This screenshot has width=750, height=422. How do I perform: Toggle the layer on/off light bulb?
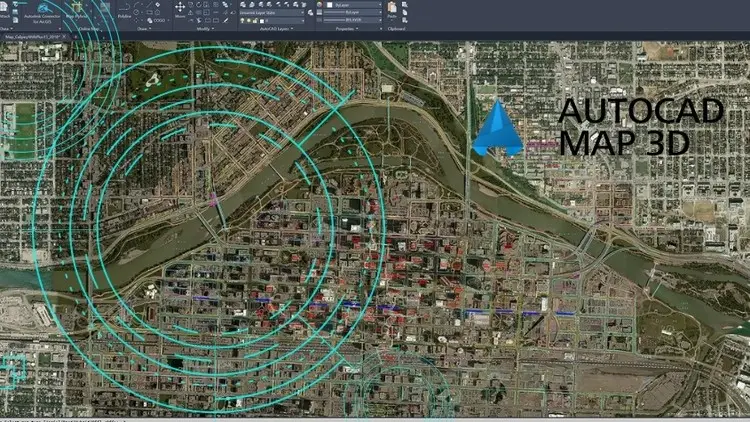pyautogui.click(x=242, y=21)
